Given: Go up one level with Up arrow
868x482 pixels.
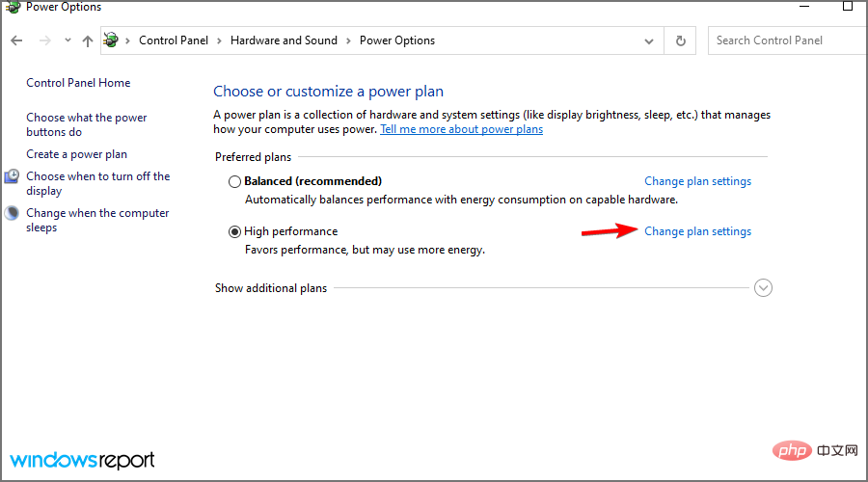Looking at the screenshot, I should [x=88, y=40].
